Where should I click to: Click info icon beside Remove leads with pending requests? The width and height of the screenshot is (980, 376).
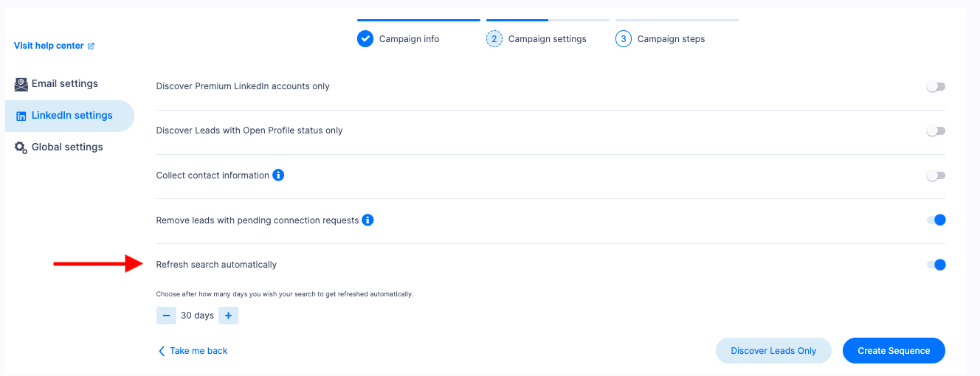pos(367,220)
